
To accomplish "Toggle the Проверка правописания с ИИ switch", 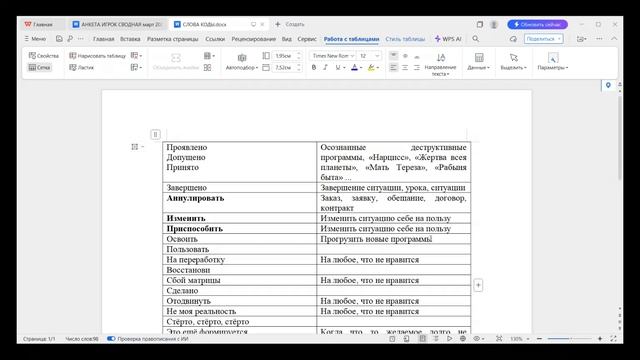I will pyautogui.click(x=111, y=339).
